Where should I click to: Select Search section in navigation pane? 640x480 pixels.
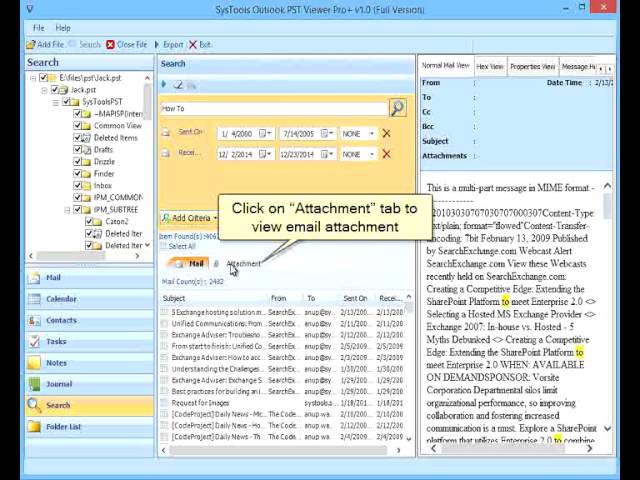[x=90, y=405]
